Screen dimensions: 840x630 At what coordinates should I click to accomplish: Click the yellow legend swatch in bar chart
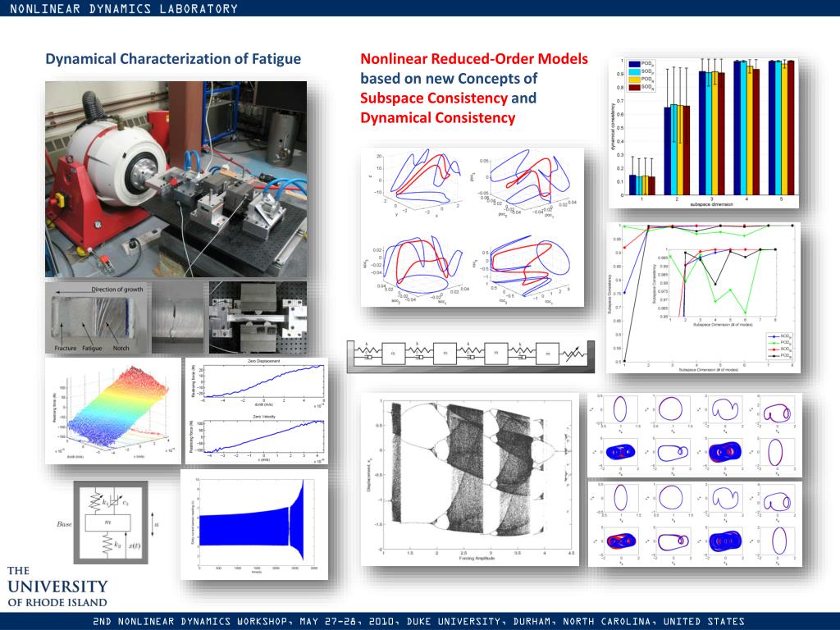point(635,80)
